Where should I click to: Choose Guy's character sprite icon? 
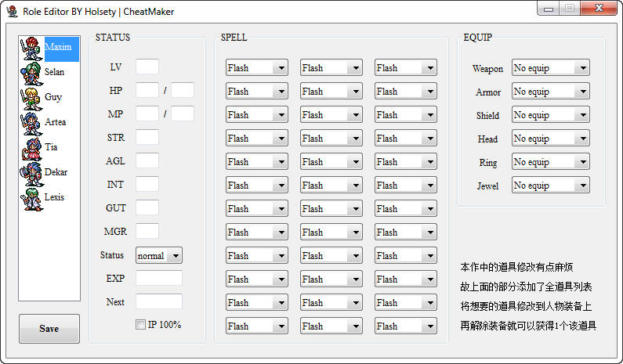(x=32, y=99)
